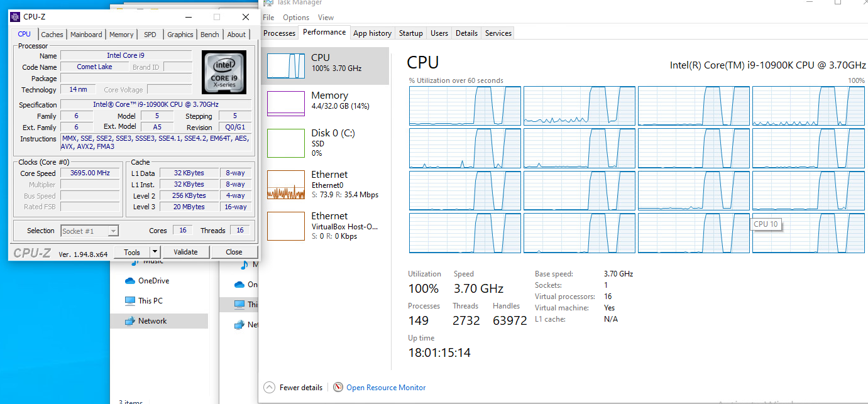
Task: Click the CPU-Z Threads count field
Action: point(240,231)
